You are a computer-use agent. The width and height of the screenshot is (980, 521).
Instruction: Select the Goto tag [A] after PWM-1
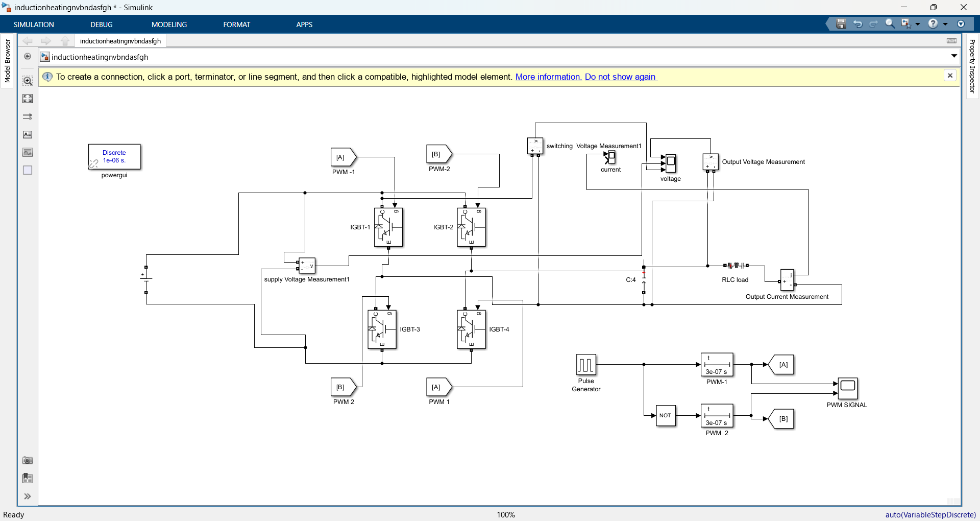tap(781, 365)
